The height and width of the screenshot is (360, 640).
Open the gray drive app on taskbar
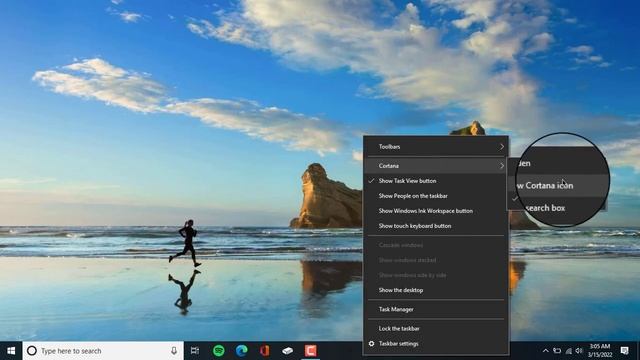tap(287, 351)
